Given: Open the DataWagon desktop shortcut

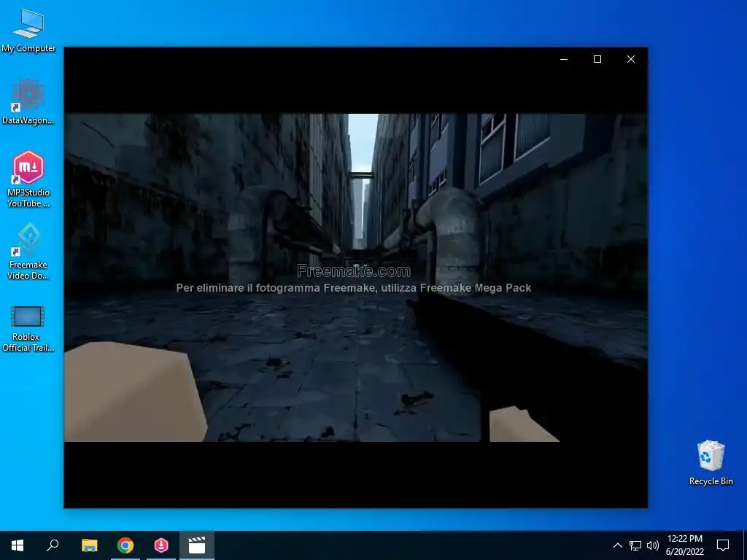Looking at the screenshot, I should coord(28,102).
